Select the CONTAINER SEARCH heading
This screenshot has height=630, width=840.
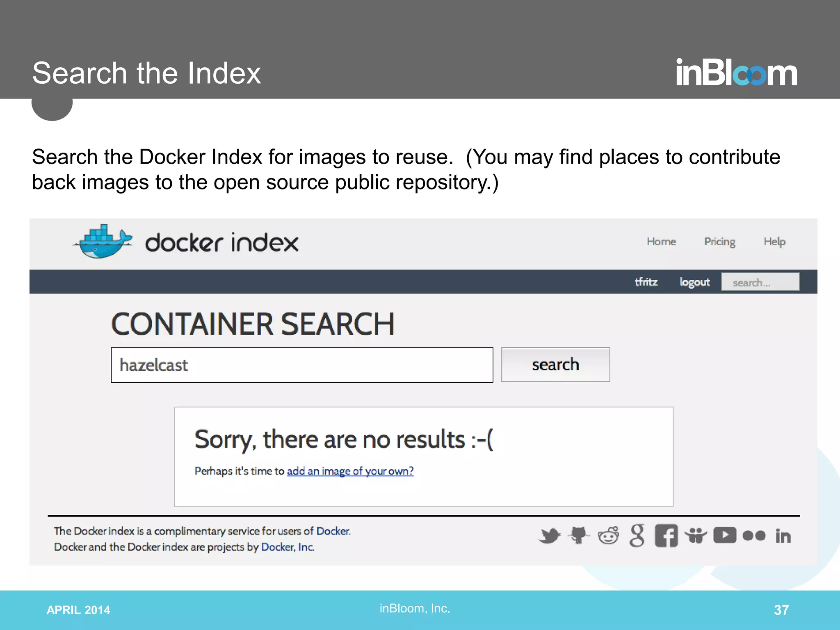(x=253, y=324)
